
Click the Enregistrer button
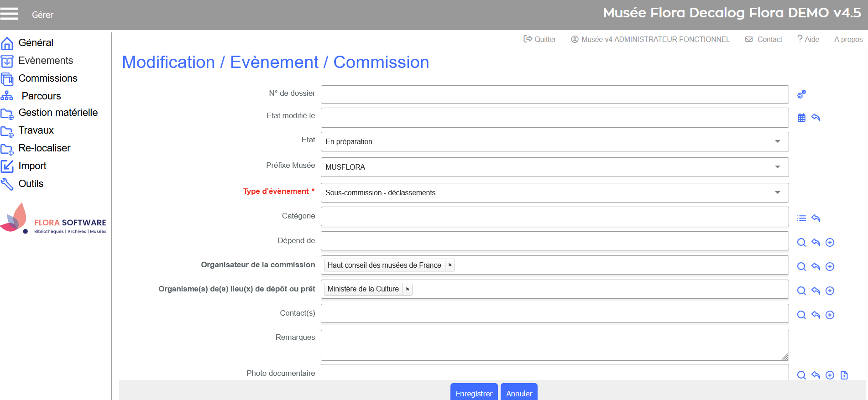coord(474,393)
